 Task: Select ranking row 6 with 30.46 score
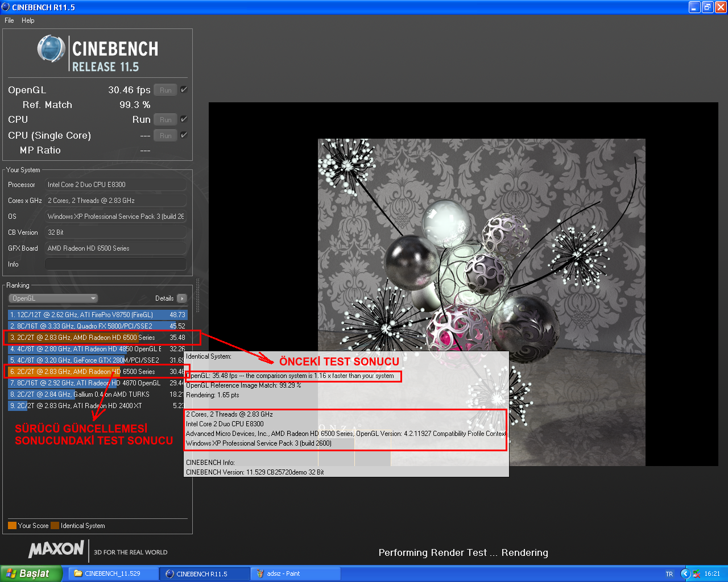point(97,372)
